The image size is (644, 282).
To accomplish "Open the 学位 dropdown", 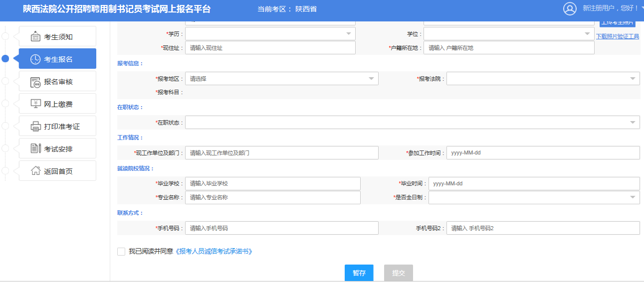I will click(x=509, y=33).
